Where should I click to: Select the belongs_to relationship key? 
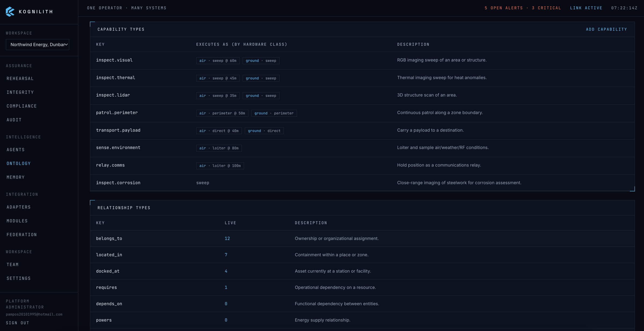point(109,238)
